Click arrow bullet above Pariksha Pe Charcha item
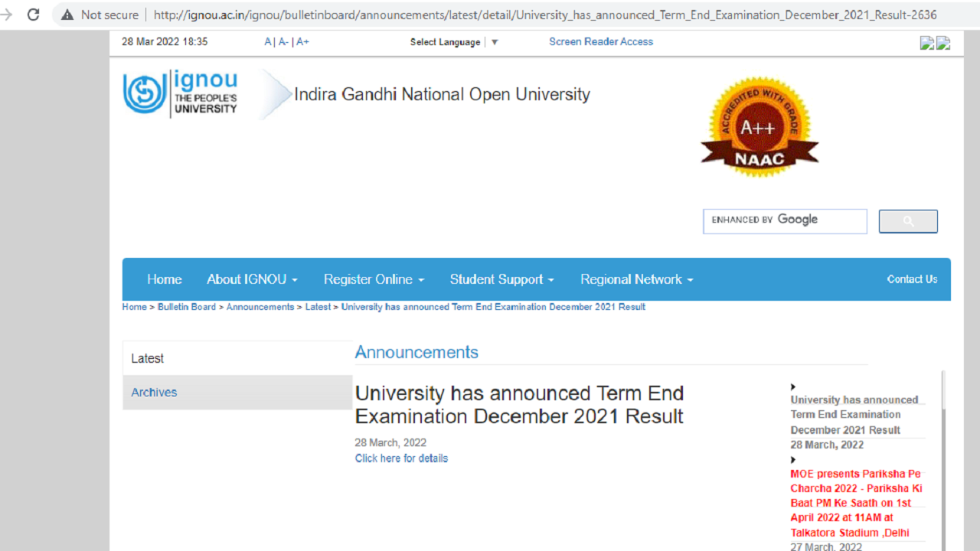Viewport: 980px width, 551px height. coord(793,460)
